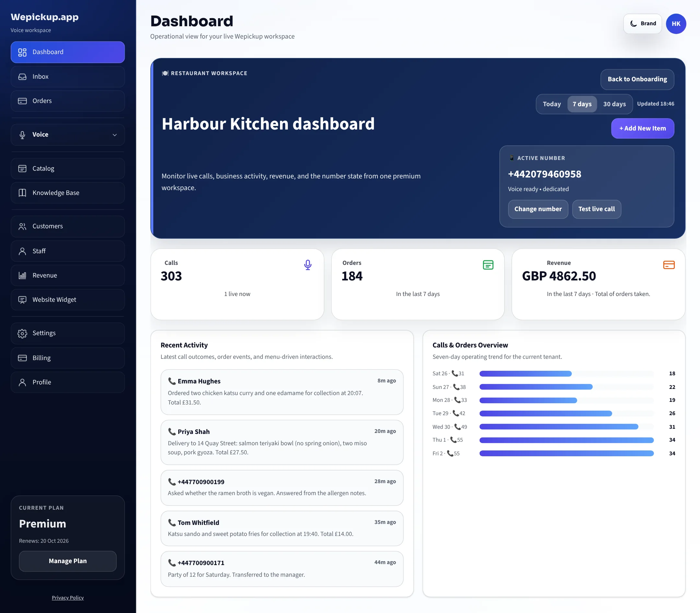
Task: Click + Add New Item
Action: pos(643,129)
